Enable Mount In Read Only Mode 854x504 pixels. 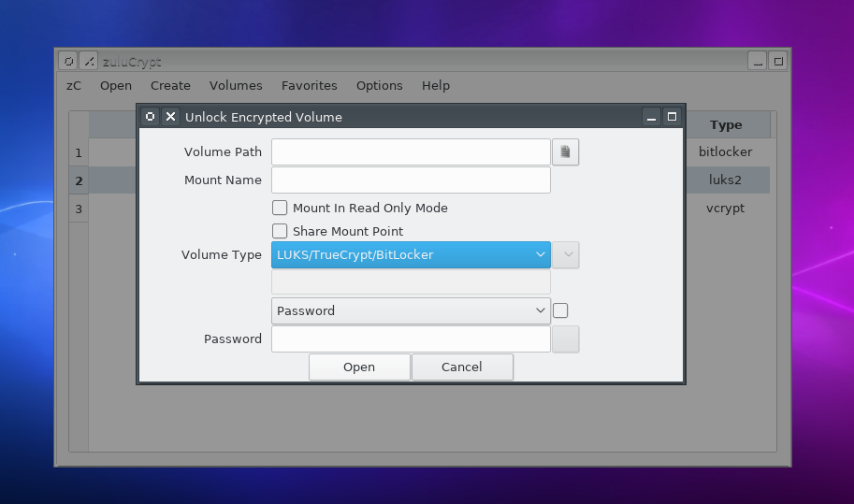click(280, 208)
